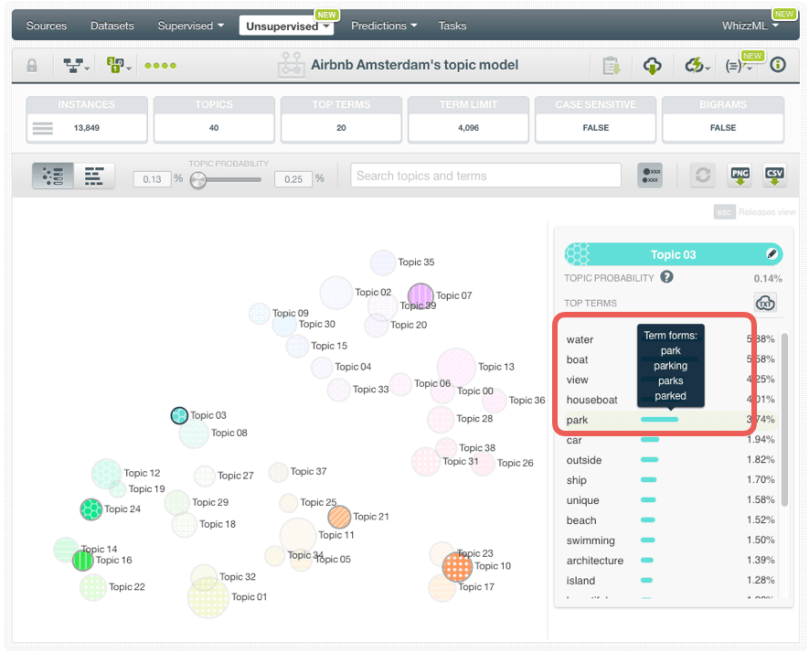Select the Topic 21 circle on map
Image resolution: width=809 pixels, height=653 pixels.
click(x=340, y=517)
